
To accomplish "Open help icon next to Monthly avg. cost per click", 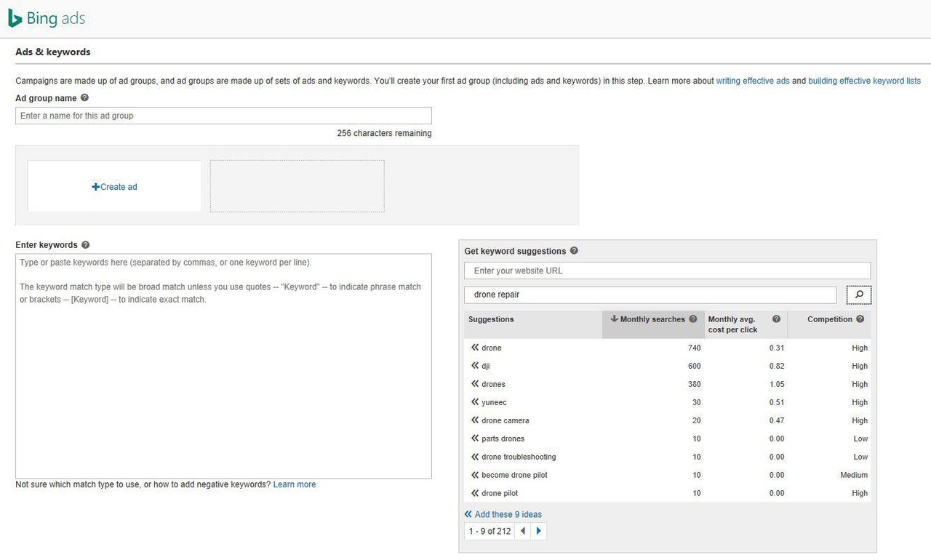I will tap(776, 319).
